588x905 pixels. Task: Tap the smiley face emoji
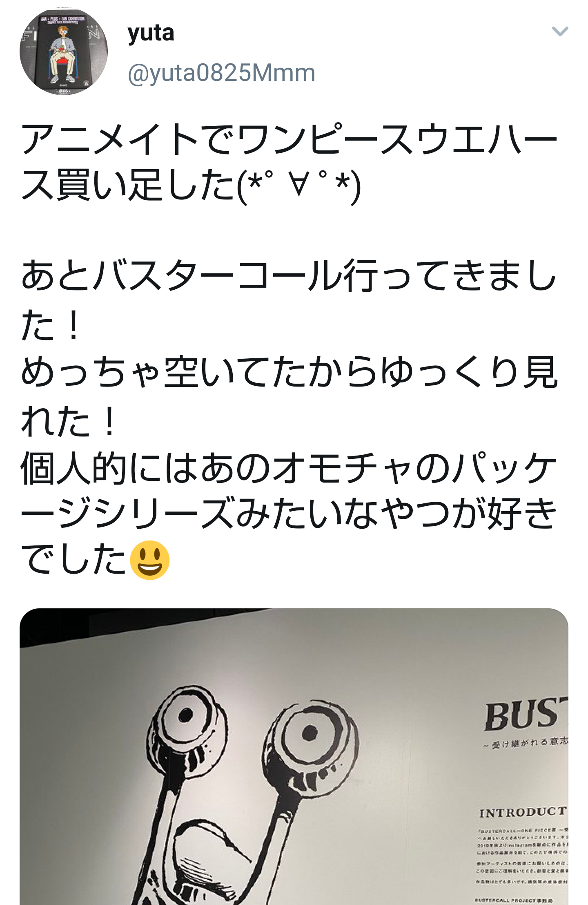(x=149, y=560)
